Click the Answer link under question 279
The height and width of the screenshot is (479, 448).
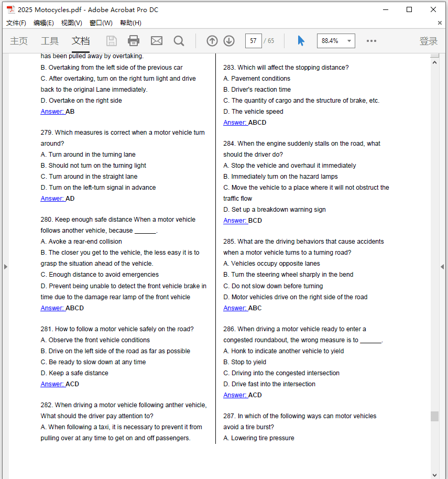click(x=52, y=199)
